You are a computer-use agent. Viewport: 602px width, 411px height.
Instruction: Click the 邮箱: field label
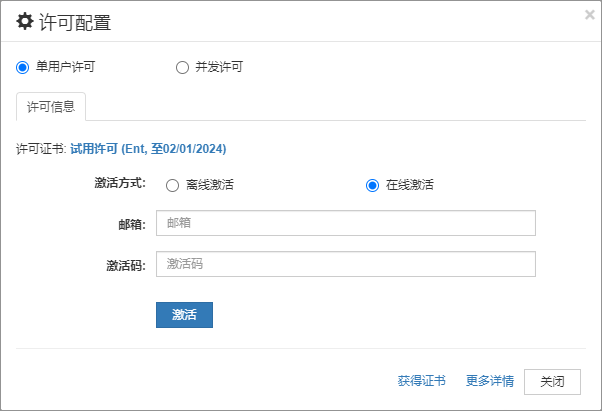pos(132,224)
